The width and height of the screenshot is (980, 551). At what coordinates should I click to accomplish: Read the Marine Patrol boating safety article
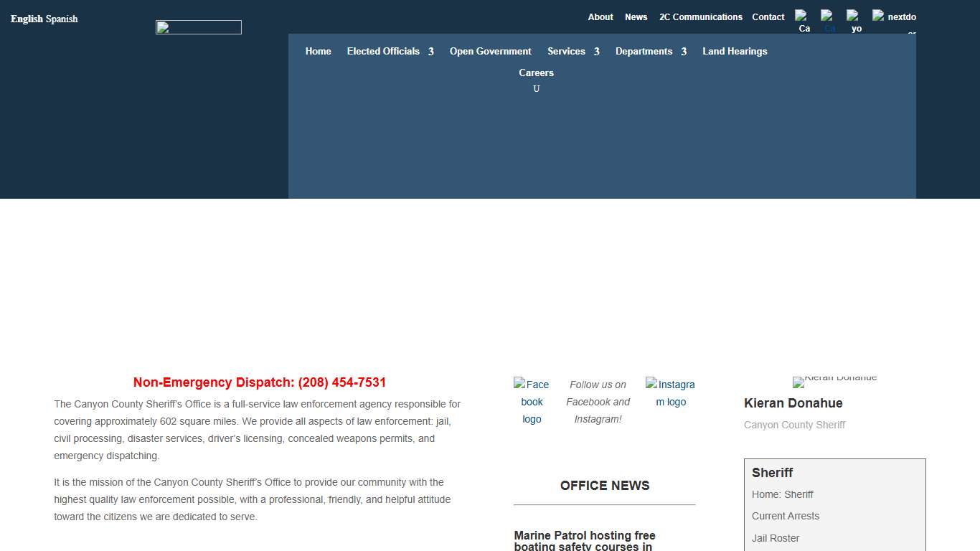(585, 541)
